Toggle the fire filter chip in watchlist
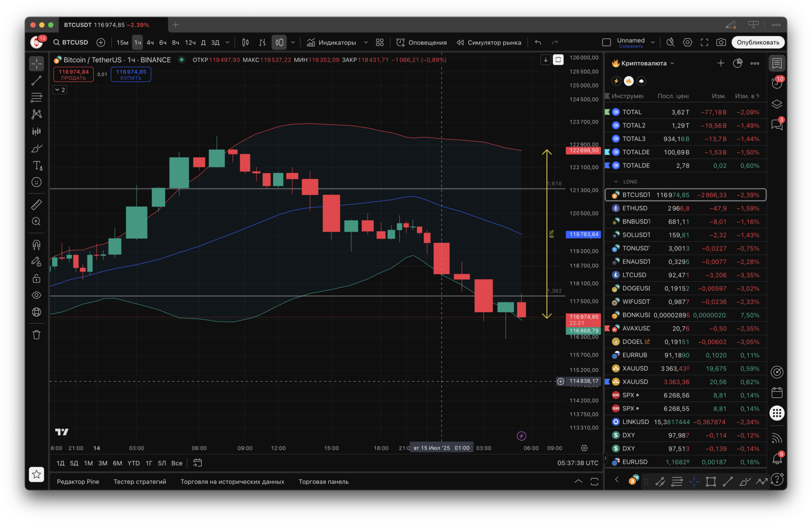 tap(629, 81)
